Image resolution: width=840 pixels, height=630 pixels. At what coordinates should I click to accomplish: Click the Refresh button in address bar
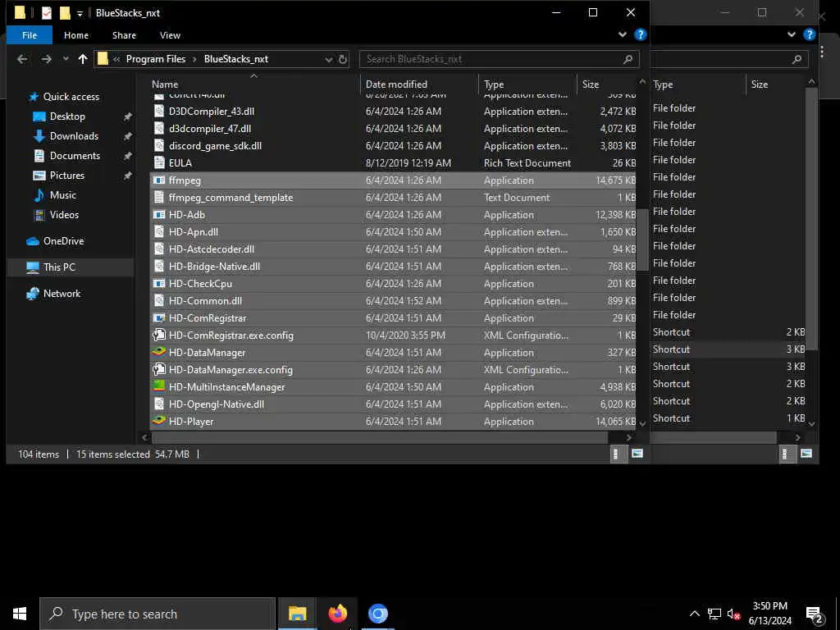tap(343, 59)
